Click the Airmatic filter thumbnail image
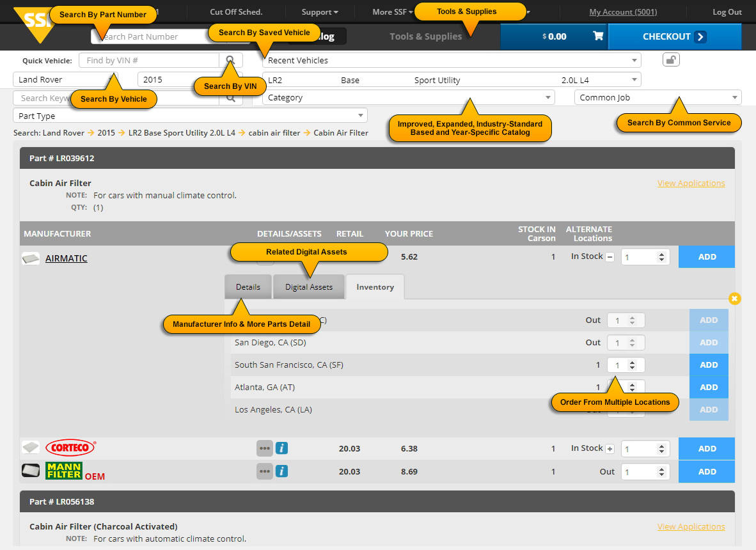The width and height of the screenshot is (756, 550). [31, 258]
